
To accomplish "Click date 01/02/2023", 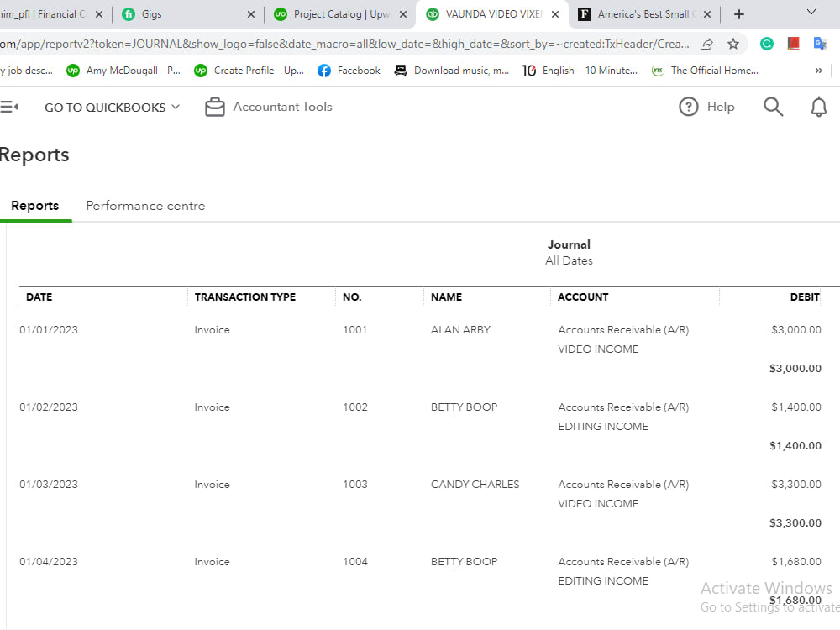I will coord(48,407).
